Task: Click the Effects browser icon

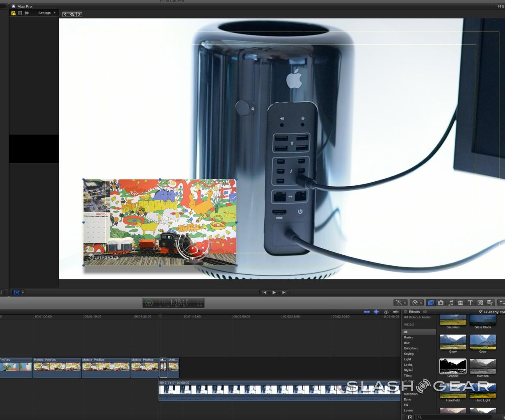Action: [430, 303]
